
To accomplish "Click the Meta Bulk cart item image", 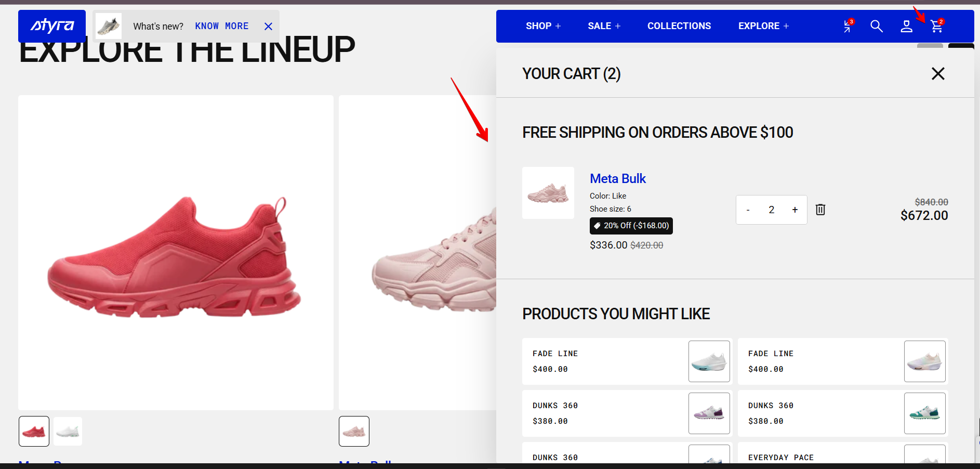I will click(x=548, y=193).
